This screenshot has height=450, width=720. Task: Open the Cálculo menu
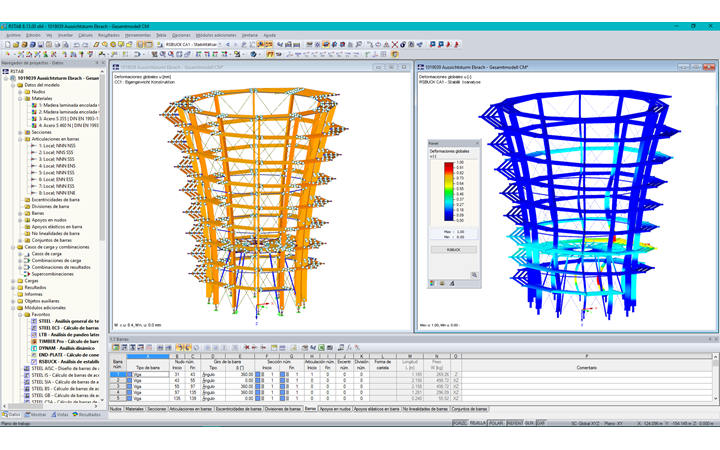coord(85,35)
